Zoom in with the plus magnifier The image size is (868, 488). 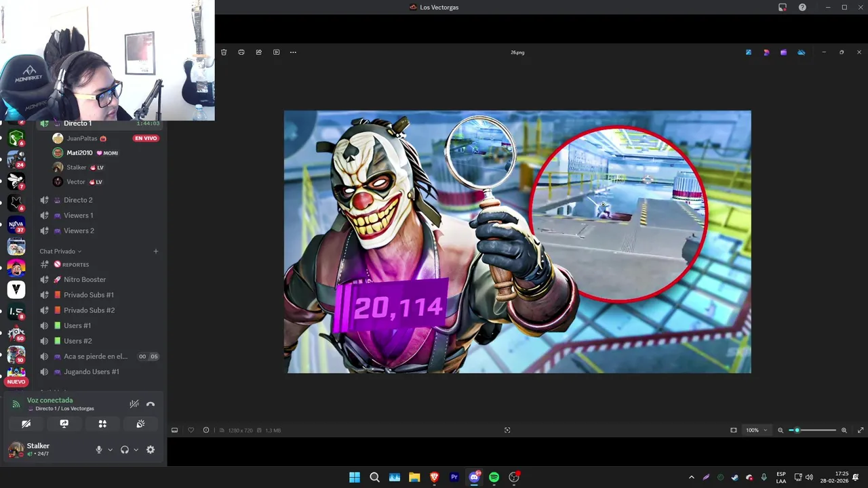tap(844, 430)
